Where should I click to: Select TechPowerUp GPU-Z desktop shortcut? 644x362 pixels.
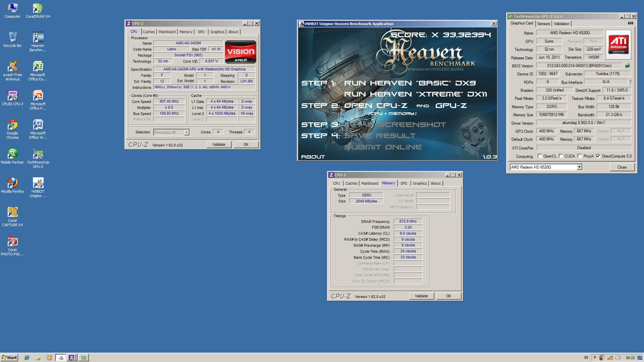38,159
